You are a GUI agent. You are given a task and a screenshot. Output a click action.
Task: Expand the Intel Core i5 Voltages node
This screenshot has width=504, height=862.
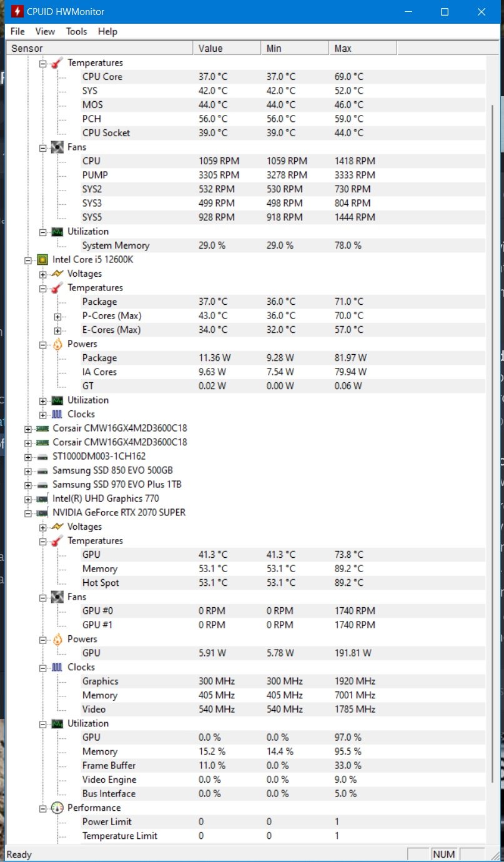43,274
